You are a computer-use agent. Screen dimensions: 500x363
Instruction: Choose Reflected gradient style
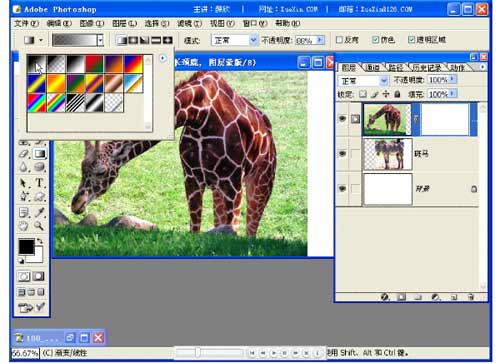click(156, 41)
